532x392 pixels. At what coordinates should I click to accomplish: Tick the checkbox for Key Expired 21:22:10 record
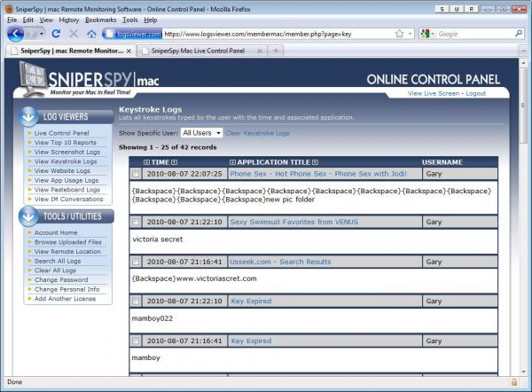[136, 301]
